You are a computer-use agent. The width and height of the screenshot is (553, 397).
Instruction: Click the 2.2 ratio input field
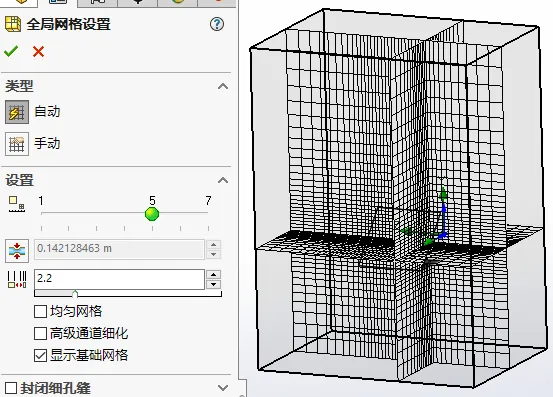(x=119, y=279)
